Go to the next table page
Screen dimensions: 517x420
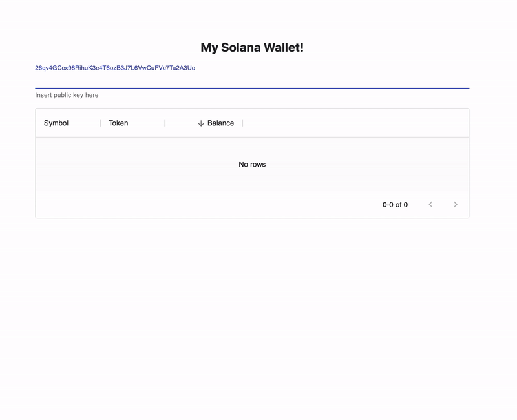pos(456,204)
